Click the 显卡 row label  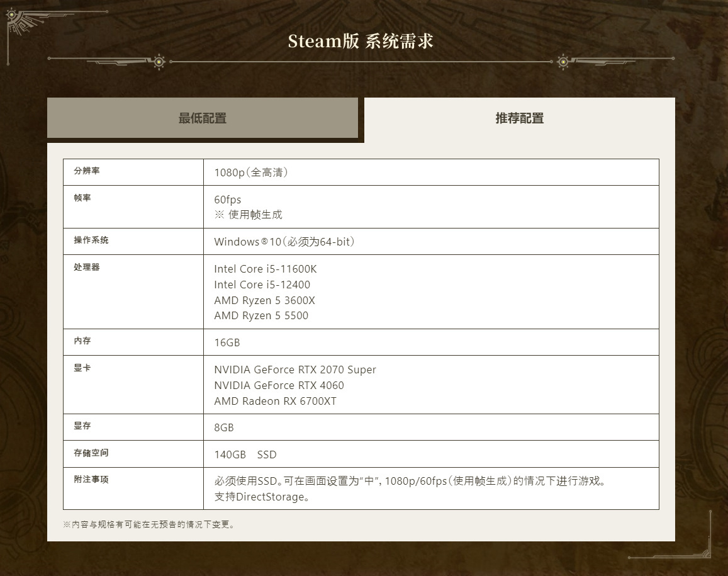click(x=82, y=368)
